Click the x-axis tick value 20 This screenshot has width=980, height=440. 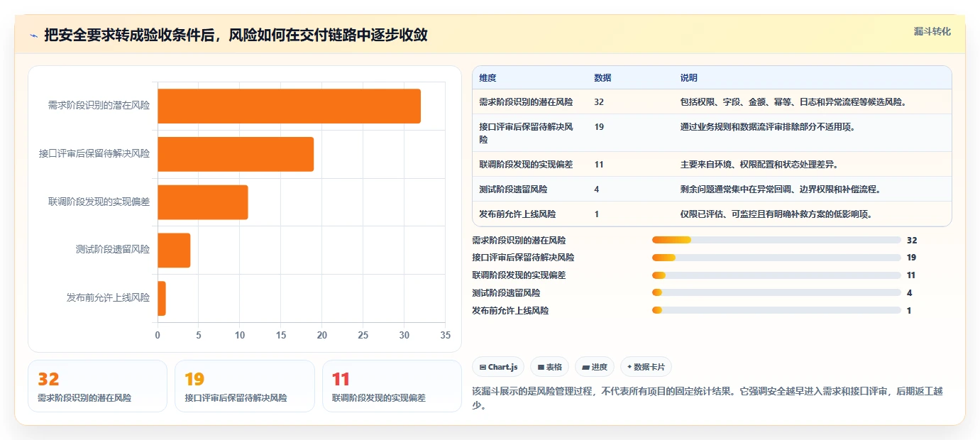point(322,335)
